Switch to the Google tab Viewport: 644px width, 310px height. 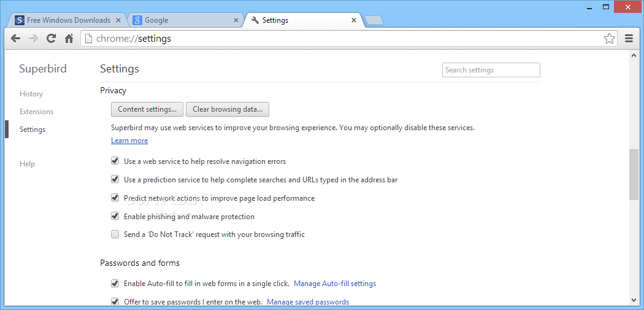[186, 20]
